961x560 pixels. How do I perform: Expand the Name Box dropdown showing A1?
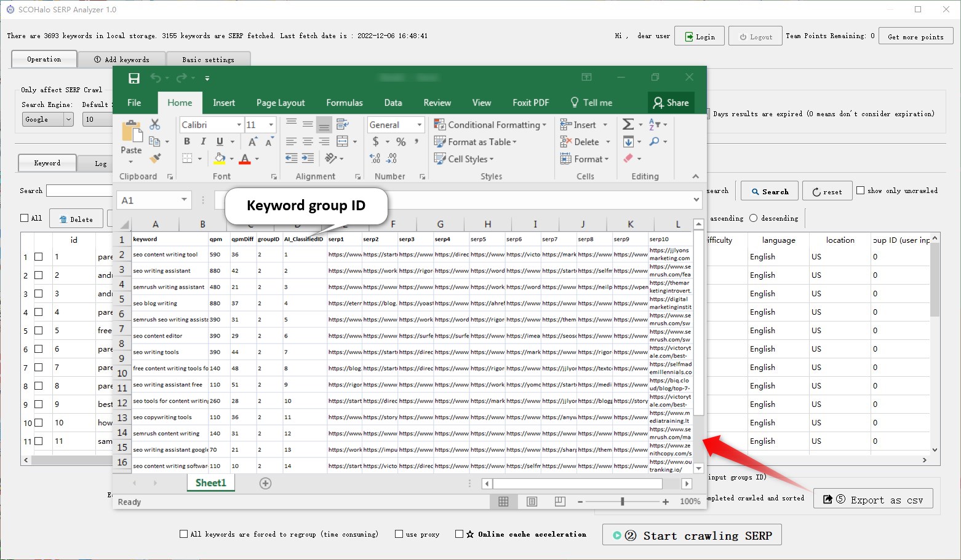click(x=184, y=200)
